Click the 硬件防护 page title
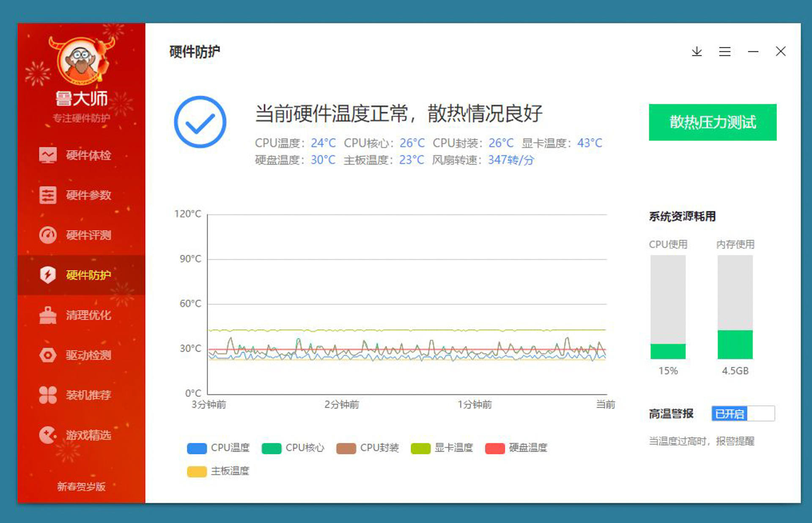 click(x=195, y=52)
